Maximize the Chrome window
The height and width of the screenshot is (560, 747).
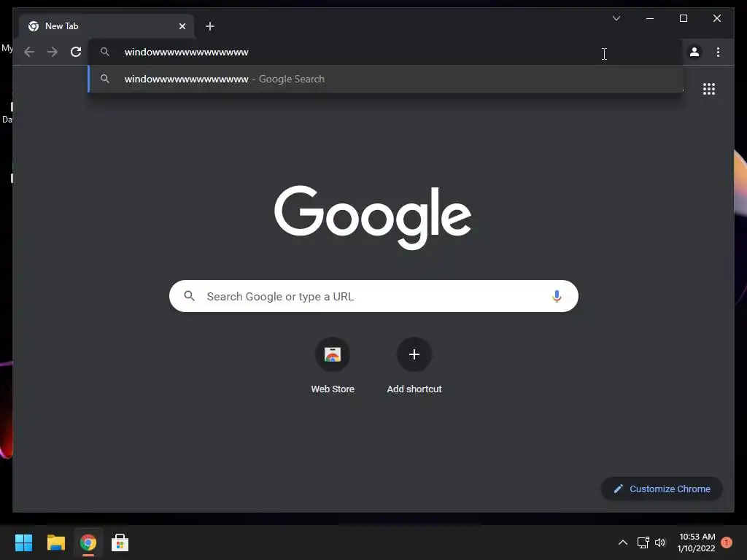pos(683,18)
